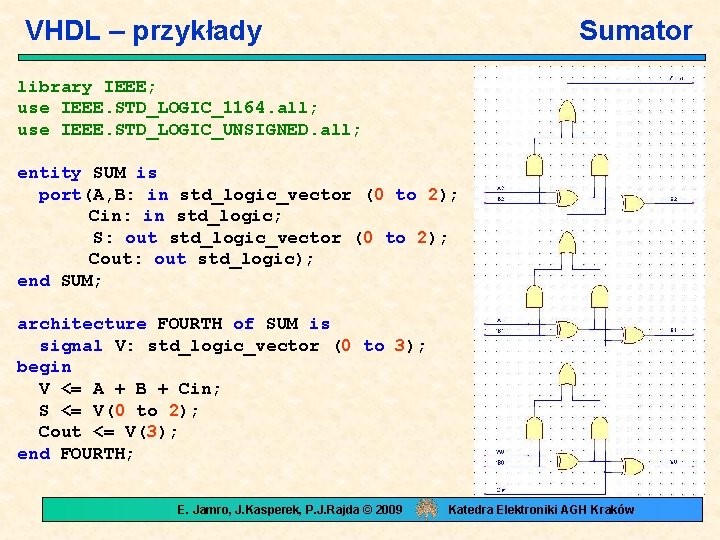Click the "S: out std_logic_vector (0 to 2);" line
This screenshot has height=540, width=720.
(x=270, y=238)
